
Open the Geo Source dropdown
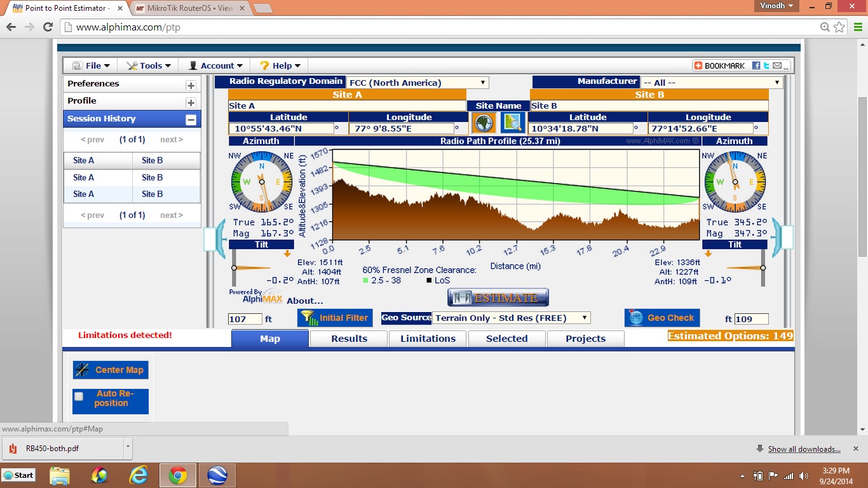coord(512,318)
